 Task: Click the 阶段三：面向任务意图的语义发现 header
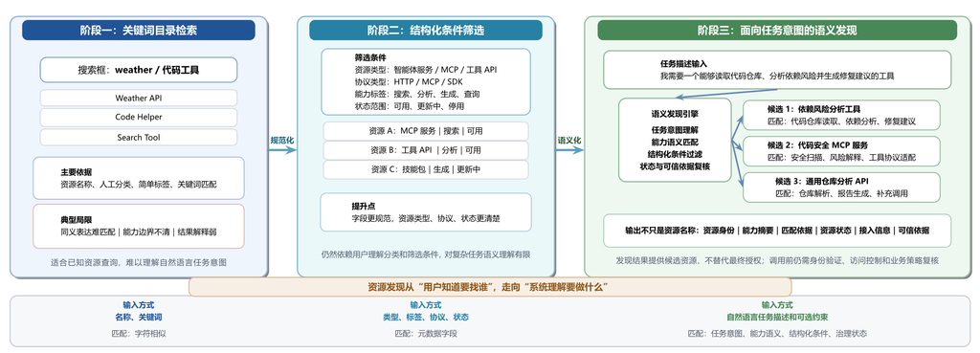[777, 30]
